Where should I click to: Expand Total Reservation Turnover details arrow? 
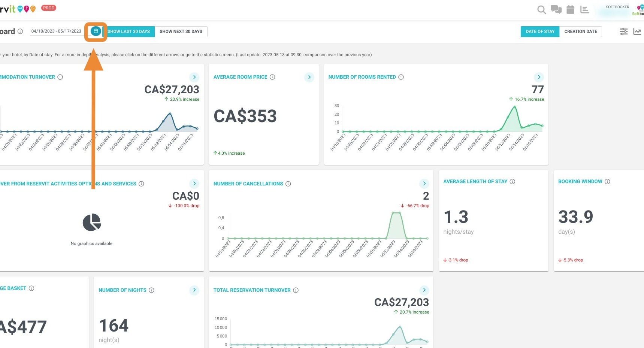coord(424,290)
